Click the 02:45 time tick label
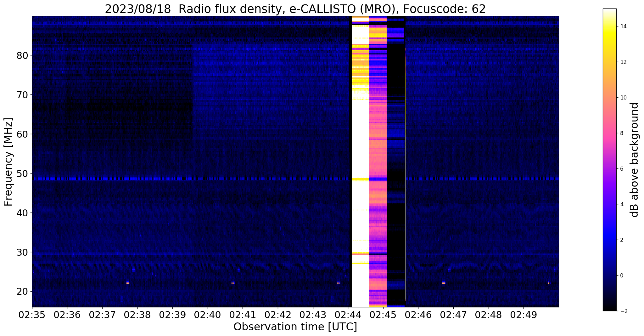The height and width of the screenshot is (336, 644). [383, 314]
